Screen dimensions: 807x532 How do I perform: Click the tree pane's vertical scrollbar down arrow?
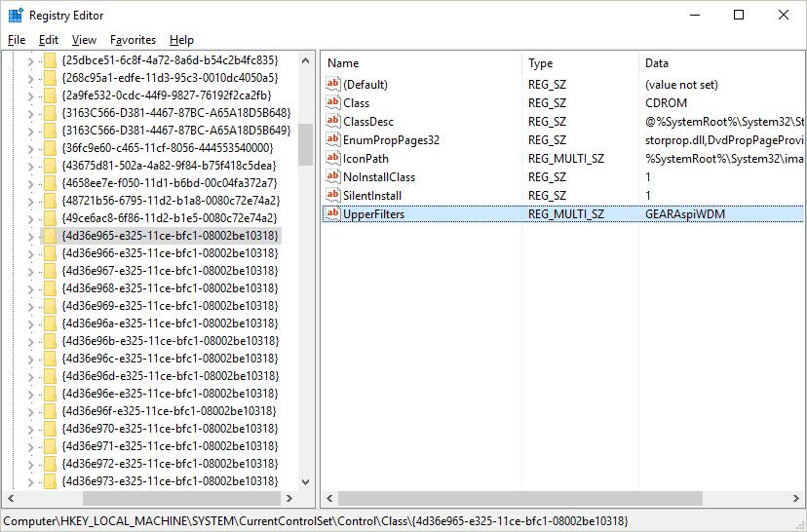pyautogui.click(x=306, y=482)
